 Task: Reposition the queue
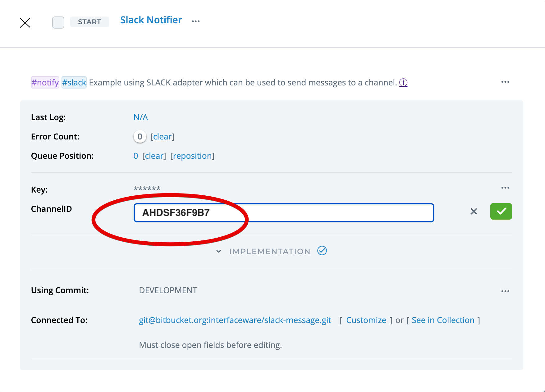pyautogui.click(x=192, y=156)
